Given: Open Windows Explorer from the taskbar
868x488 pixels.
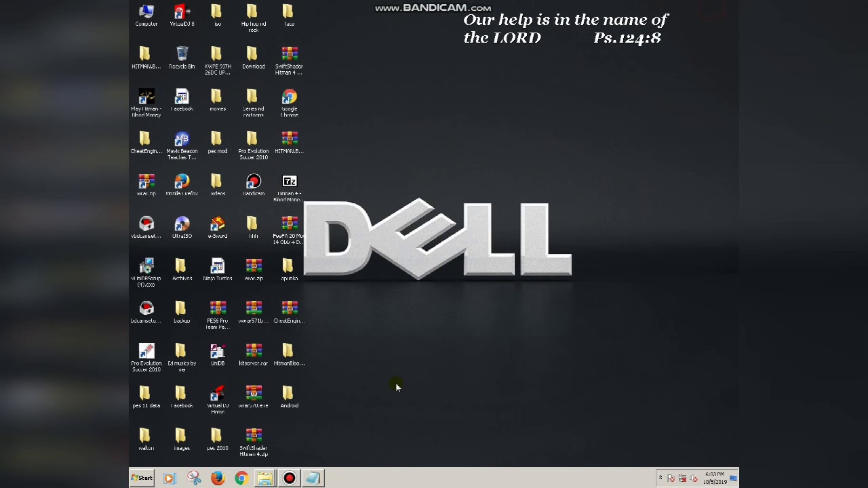Looking at the screenshot, I should tap(265, 479).
